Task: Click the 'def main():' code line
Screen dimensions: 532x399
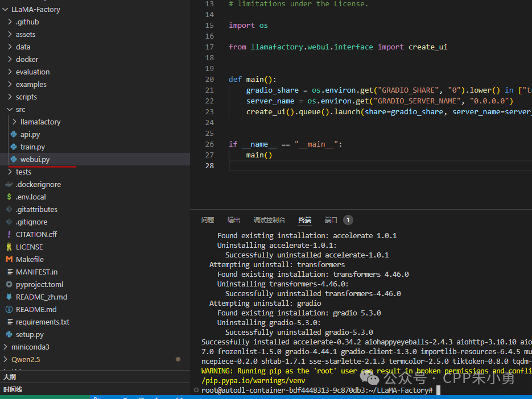Action: pos(253,80)
